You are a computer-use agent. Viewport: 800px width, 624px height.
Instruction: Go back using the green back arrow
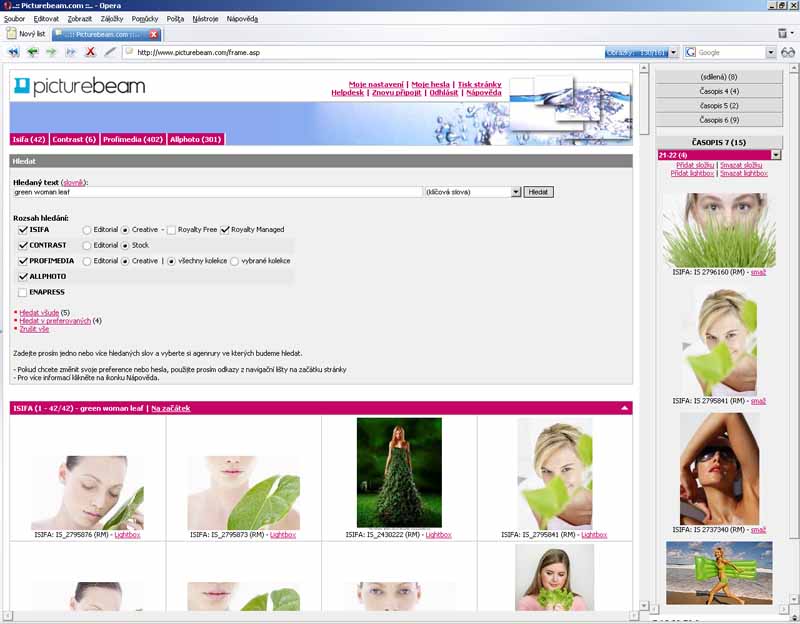(33, 52)
